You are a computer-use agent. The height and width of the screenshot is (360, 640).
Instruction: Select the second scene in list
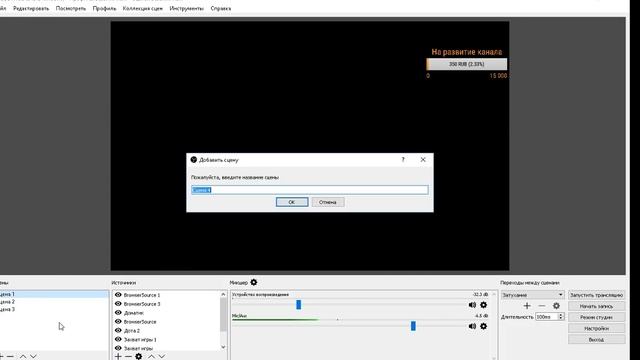point(54,302)
